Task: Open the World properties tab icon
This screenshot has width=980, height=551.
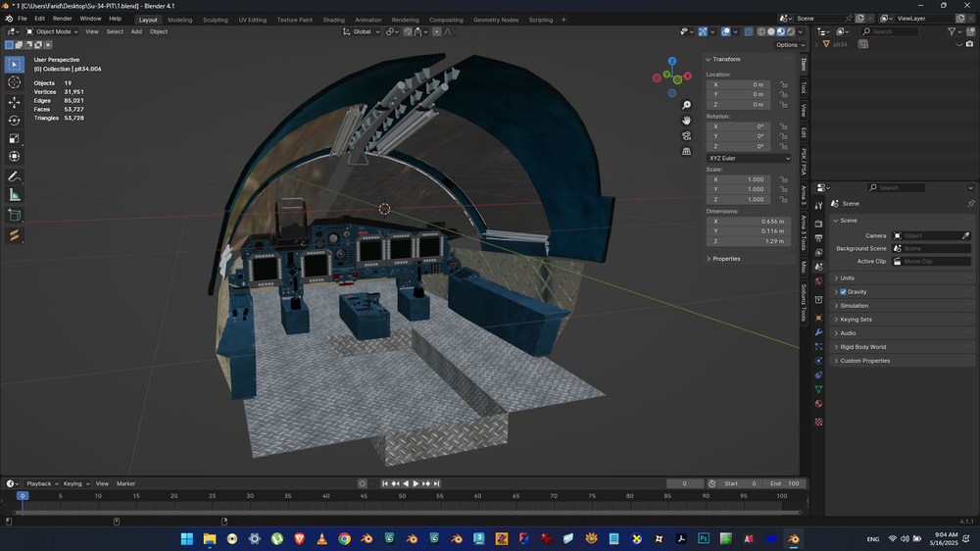Action: 818,281
